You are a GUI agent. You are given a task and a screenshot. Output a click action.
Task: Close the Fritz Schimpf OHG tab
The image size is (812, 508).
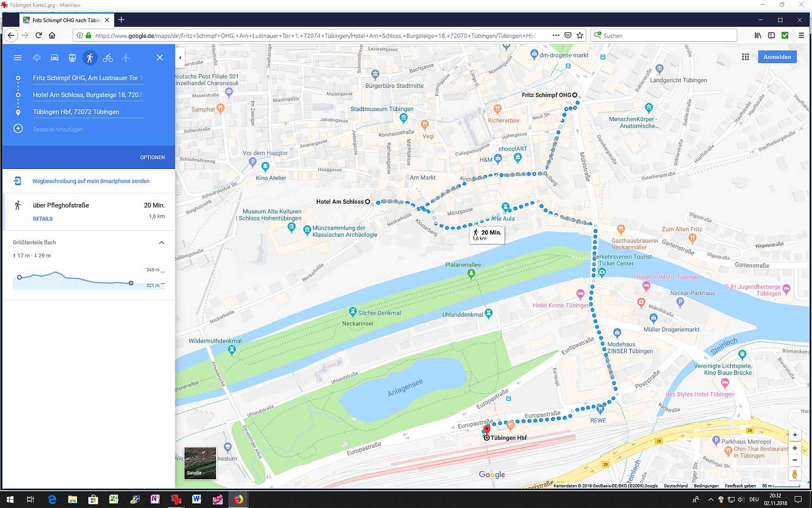(107, 20)
